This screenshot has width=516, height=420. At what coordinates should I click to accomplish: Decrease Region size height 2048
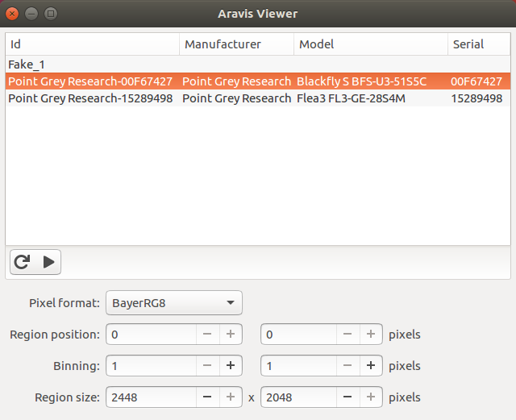(347, 397)
